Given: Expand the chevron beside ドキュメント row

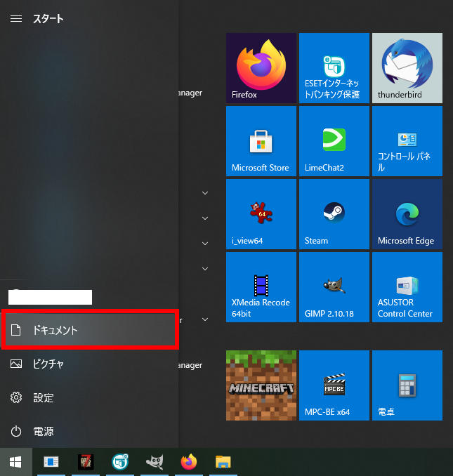Looking at the screenshot, I should [205, 319].
